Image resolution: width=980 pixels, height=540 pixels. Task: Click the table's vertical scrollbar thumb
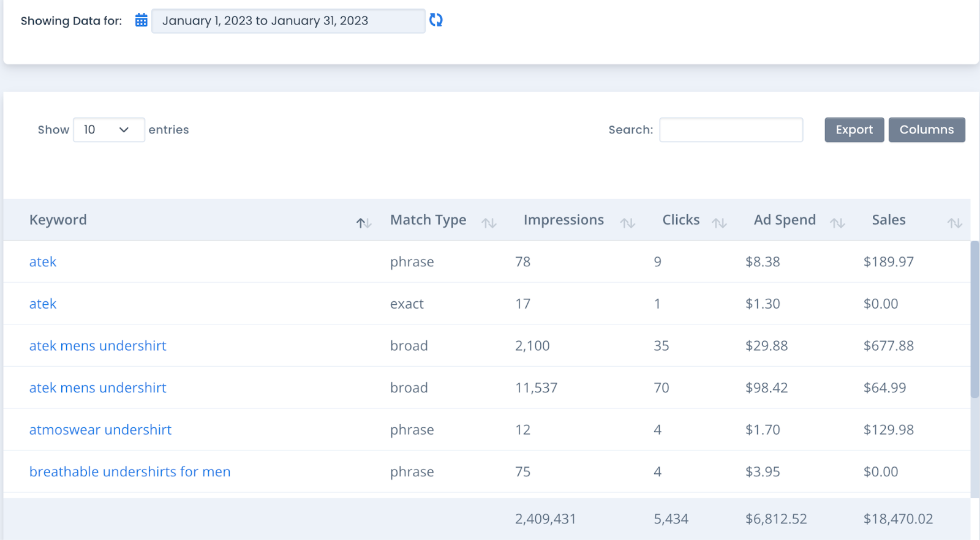(974, 318)
